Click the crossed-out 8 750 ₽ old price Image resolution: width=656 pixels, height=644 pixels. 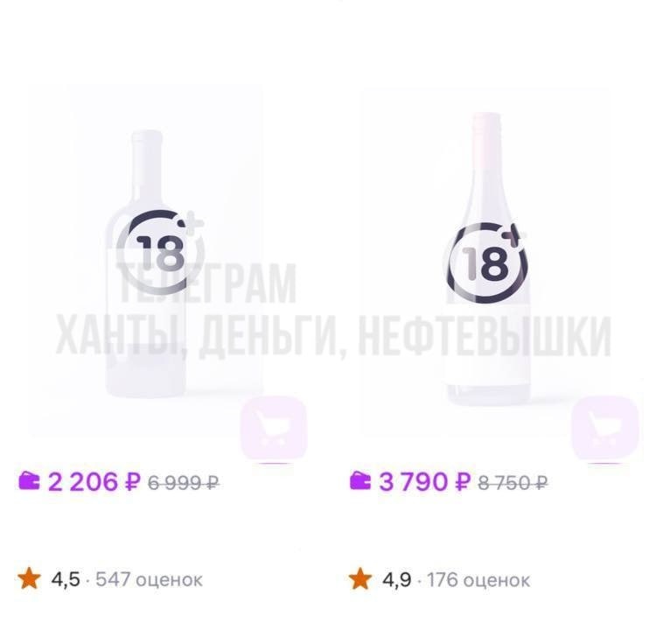click(513, 483)
